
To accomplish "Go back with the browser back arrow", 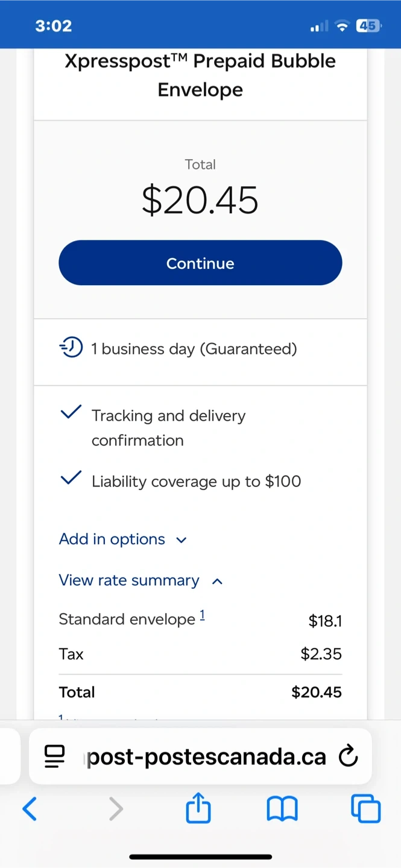I will point(29,809).
